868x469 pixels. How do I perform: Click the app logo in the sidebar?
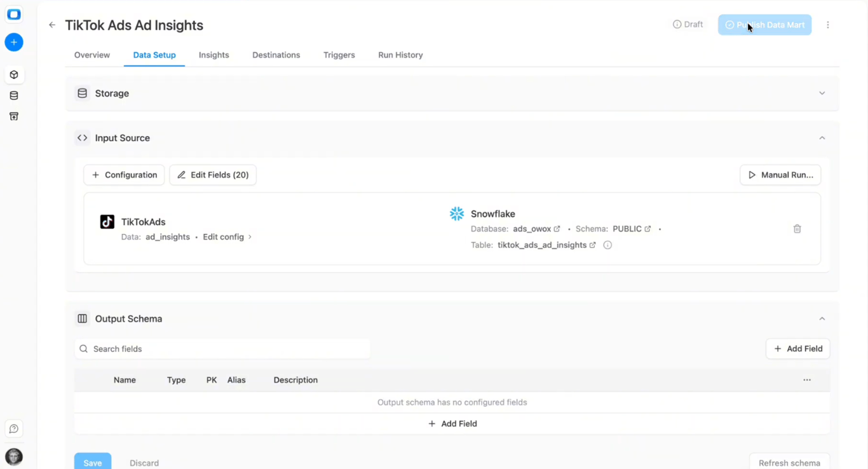14,15
